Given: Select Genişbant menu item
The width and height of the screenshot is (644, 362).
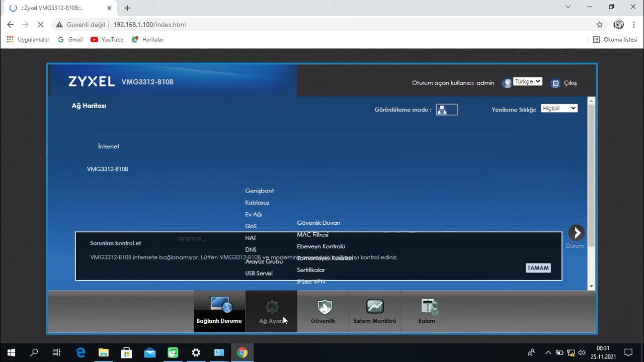Looking at the screenshot, I should pos(260,191).
